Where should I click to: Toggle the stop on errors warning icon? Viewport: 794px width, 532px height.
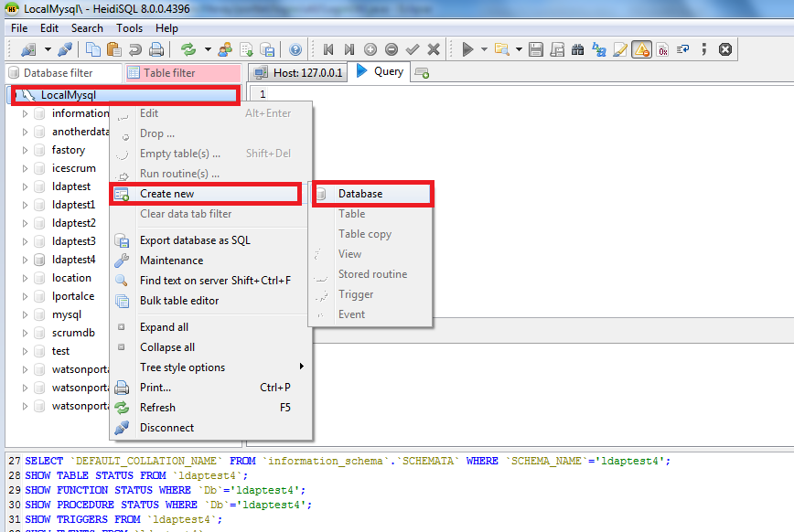[641, 49]
